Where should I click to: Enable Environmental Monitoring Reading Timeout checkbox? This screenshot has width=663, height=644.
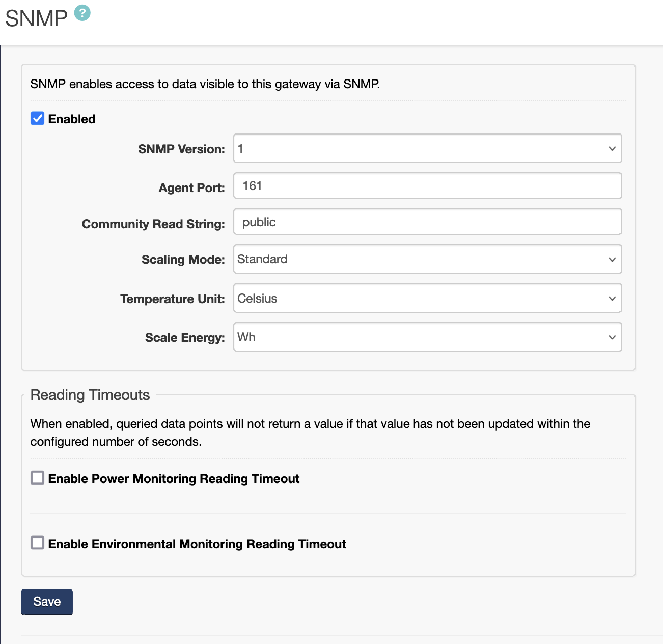tap(38, 543)
